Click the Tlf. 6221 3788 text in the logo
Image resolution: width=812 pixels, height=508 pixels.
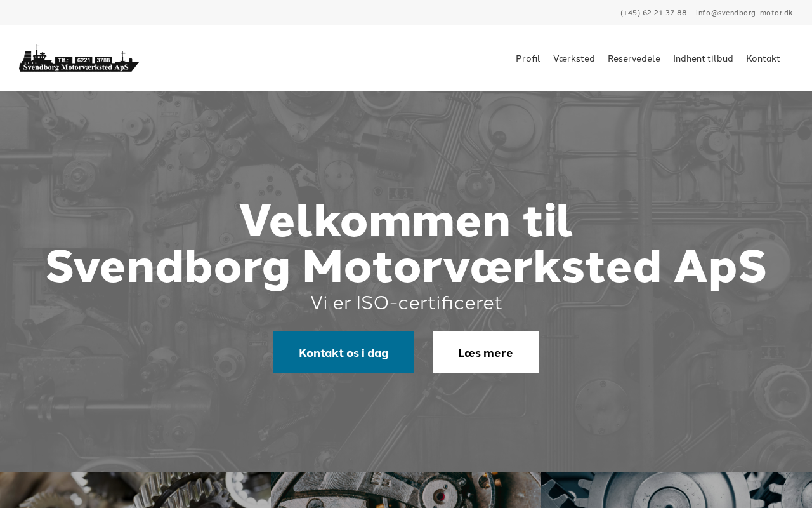[84, 60]
